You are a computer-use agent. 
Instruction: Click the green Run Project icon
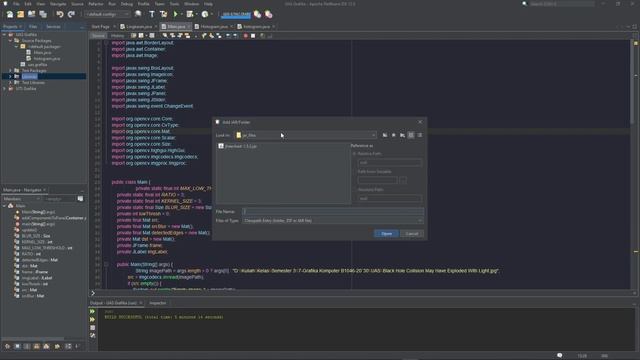tap(176, 14)
